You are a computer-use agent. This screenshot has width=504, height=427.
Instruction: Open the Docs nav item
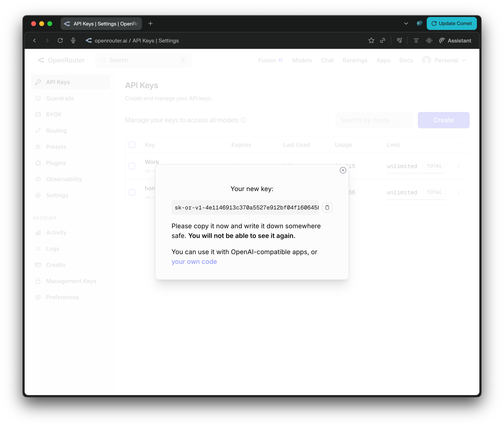tap(406, 60)
